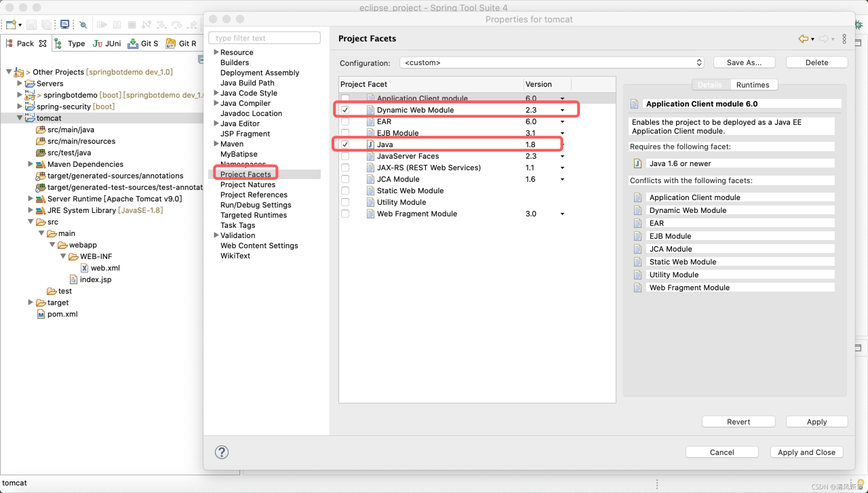Click the Servers folder icon

click(x=30, y=83)
